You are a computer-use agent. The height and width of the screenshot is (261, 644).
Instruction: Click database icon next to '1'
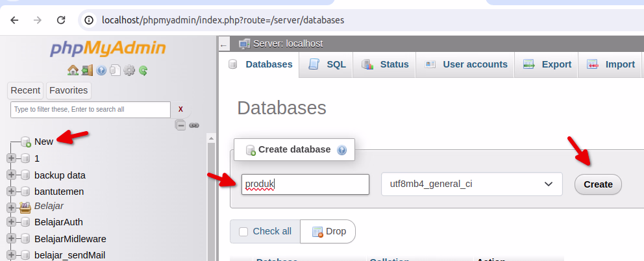[25, 158]
